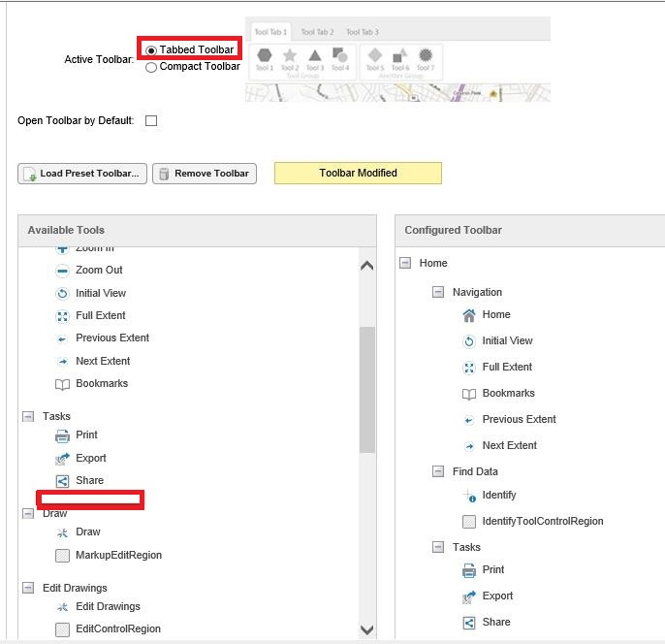The image size is (665, 644).
Task: Select EditControlRegion label in Available Tools
Action: tap(118, 629)
